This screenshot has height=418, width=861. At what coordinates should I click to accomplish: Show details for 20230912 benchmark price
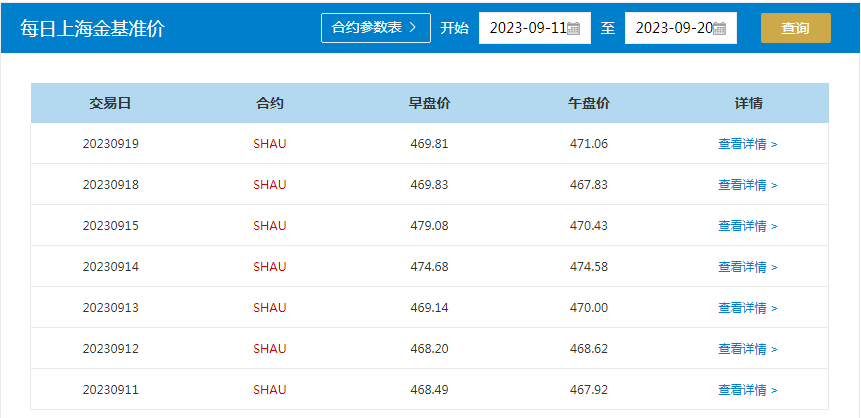tap(747, 349)
